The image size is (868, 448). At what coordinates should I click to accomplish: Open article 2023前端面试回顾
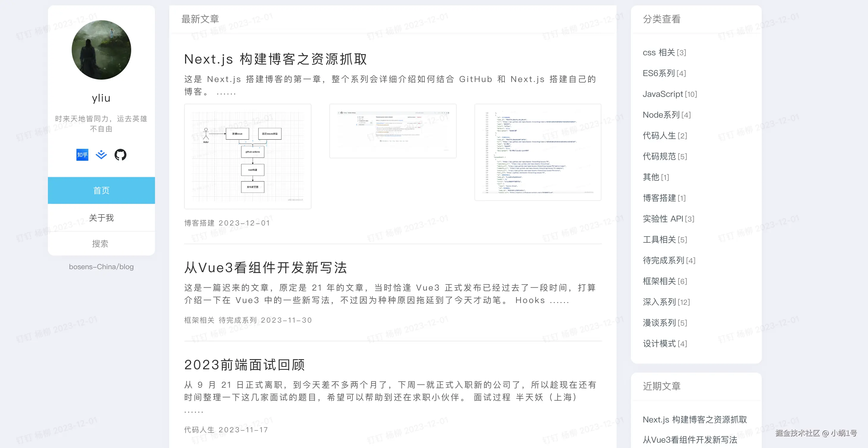244,365
